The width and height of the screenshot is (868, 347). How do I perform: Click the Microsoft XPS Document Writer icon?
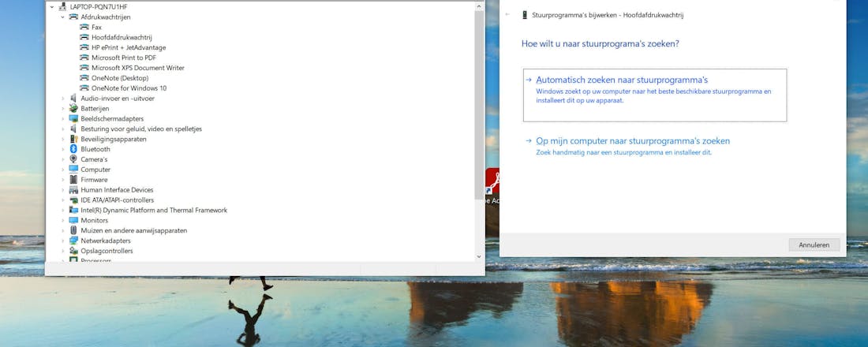(84, 68)
